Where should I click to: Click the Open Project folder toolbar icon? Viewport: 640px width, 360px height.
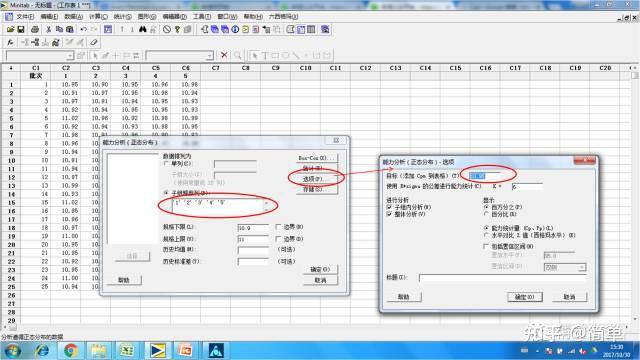11,29
